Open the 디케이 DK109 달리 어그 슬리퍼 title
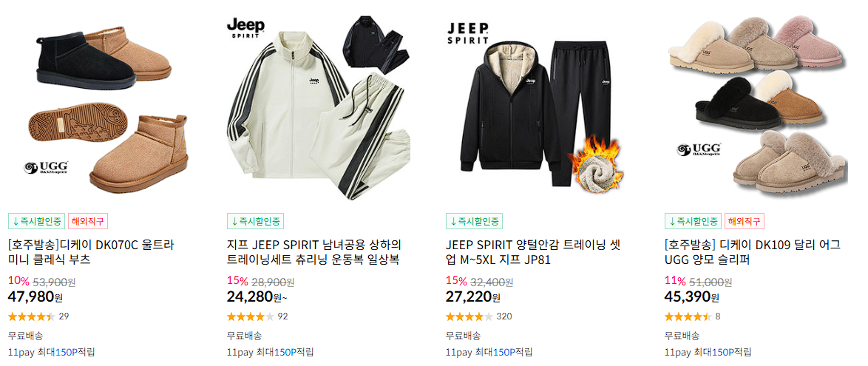Image resolution: width=868 pixels, height=366 pixels. (x=753, y=252)
